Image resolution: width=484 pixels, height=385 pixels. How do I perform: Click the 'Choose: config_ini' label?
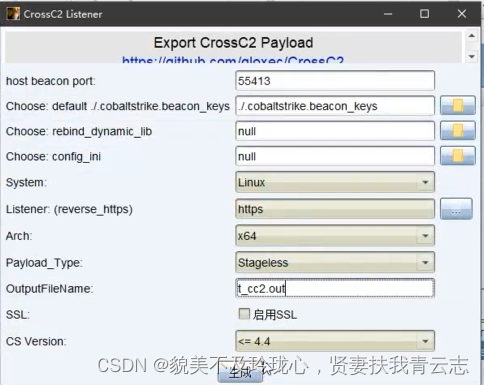53,156
